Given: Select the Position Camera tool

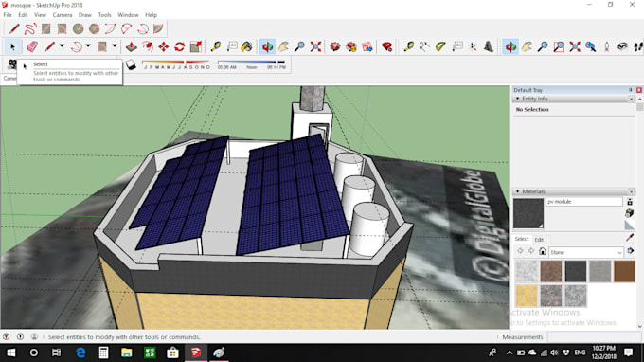Looking at the screenshot, I should 607,46.
